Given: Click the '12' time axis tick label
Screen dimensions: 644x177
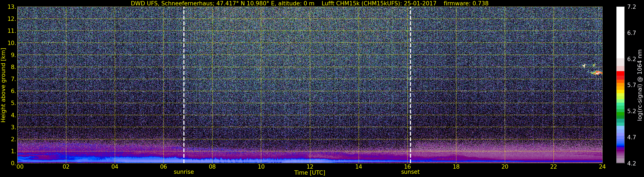Looking at the screenshot, I should click(x=310, y=167).
